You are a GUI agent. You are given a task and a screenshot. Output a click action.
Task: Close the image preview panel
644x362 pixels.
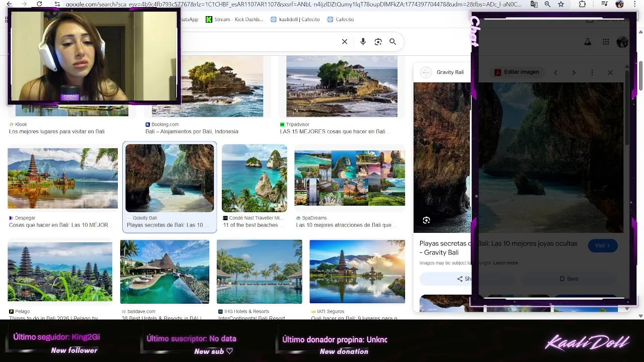click(x=610, y=72)
